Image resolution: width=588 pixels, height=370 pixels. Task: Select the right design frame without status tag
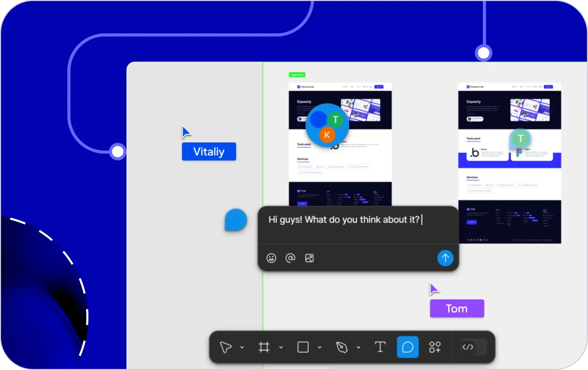pyautogui.click(x=510, y=163)
